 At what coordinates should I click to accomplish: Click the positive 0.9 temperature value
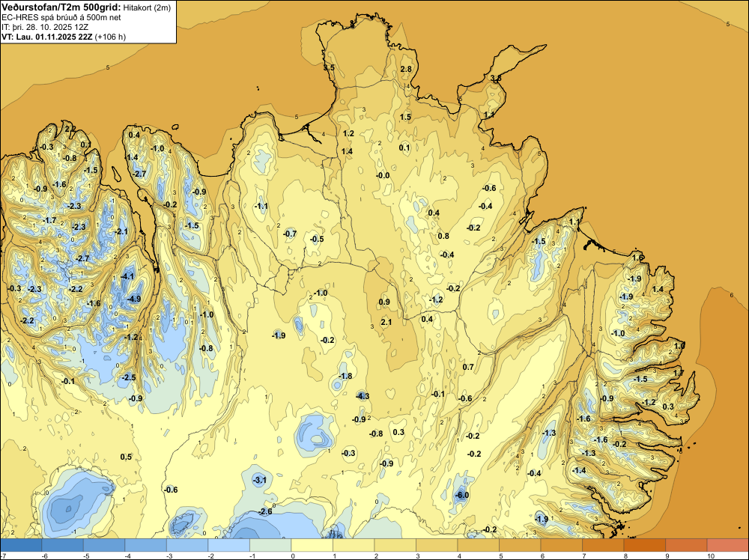[384, 302]
